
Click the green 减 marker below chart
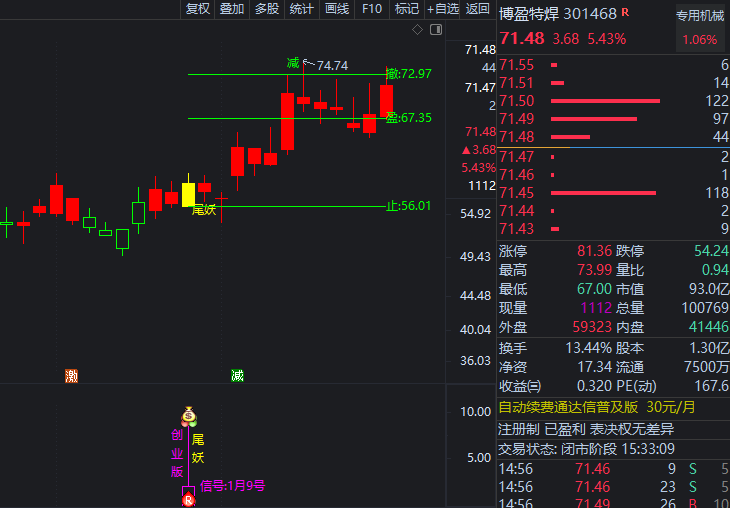[237, 376]
